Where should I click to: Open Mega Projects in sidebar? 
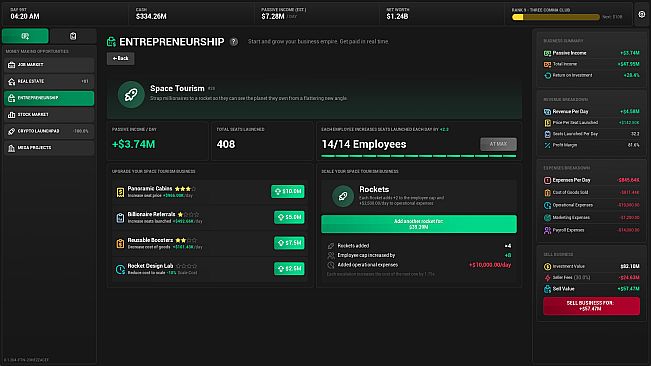49,148
